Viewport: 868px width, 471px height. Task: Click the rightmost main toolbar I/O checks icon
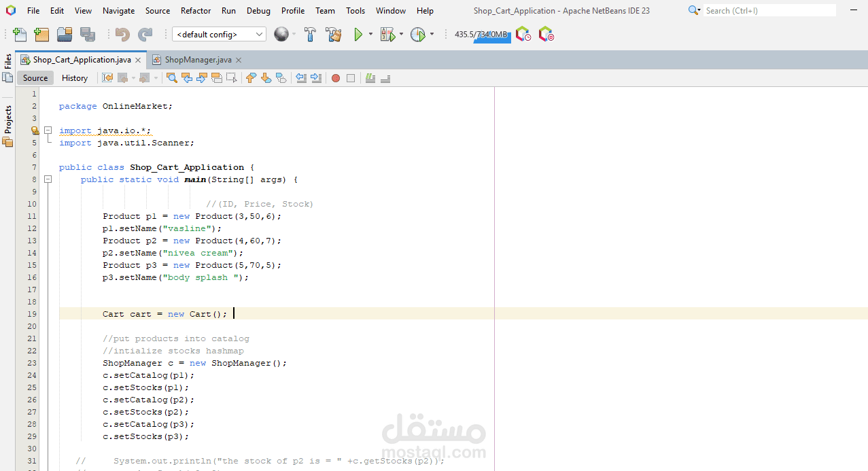(546, 34)
